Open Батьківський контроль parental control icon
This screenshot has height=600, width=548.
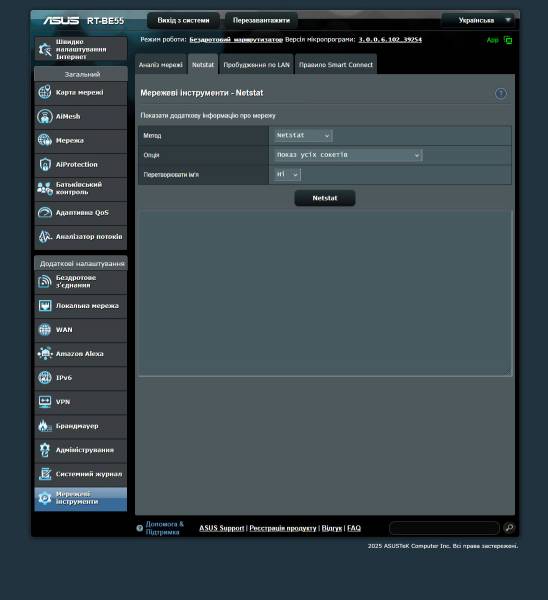click(45, 189)
